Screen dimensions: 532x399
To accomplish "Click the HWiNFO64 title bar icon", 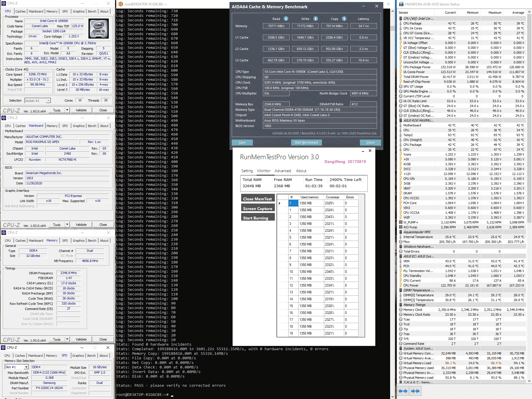I will [x=401, y=4].
